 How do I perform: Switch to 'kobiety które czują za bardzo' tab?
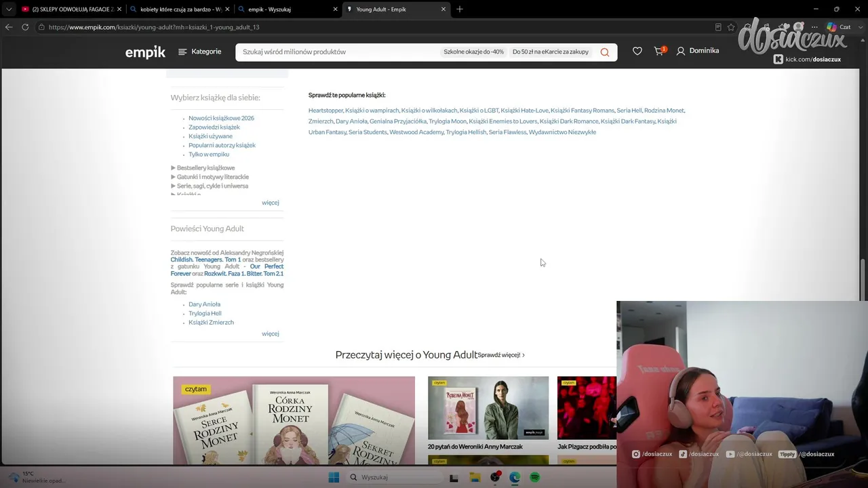[x=180, y=9]
